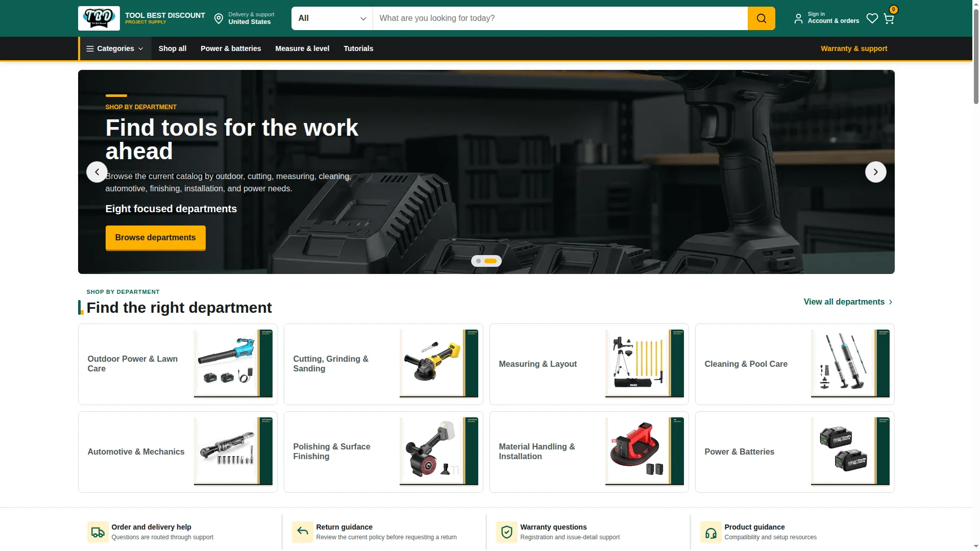Open the Tutorials menu item
The height and width of the screenshot is (551, 980).
[358, 48]
